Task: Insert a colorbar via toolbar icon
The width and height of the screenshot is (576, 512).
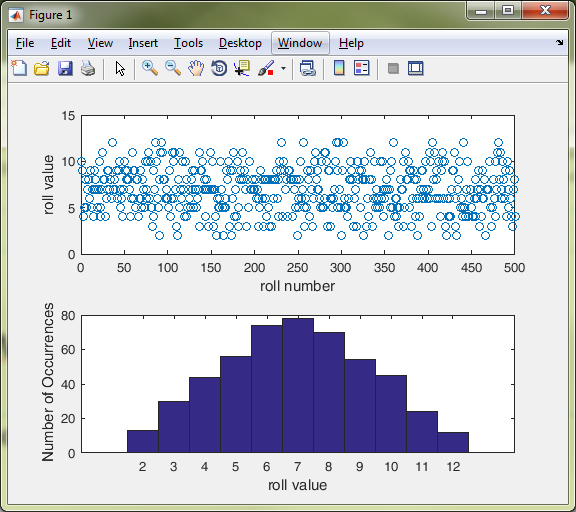Action: [339, 68]
